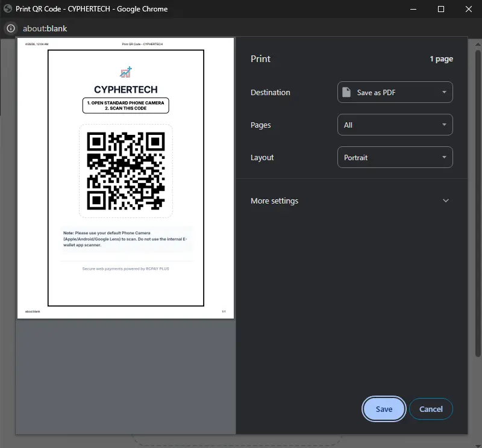Click the CYPHERTECH heading in the preview
Image resolution: width=482 pixels, height=448 pixels.
[126, 89]
